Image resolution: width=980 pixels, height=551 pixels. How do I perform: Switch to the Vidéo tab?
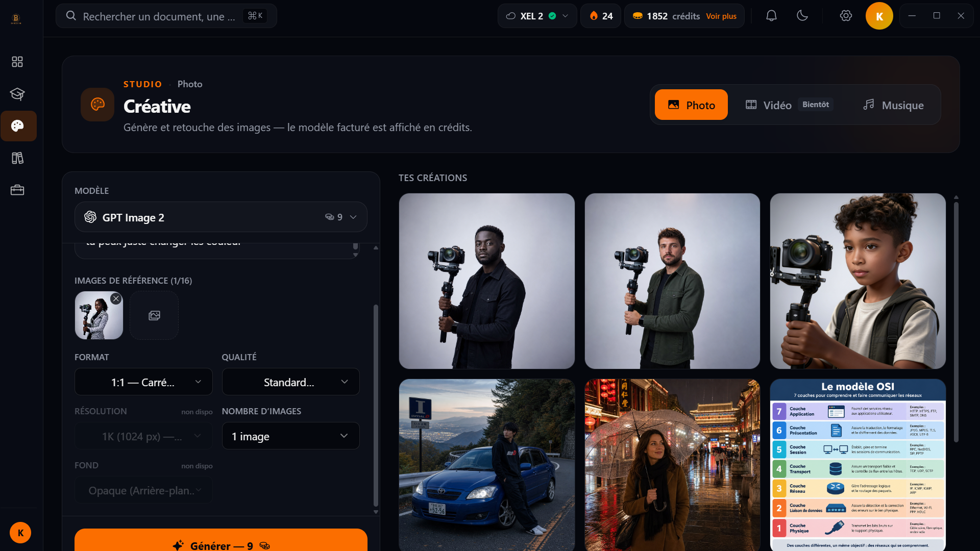click(x=789, y=105)
